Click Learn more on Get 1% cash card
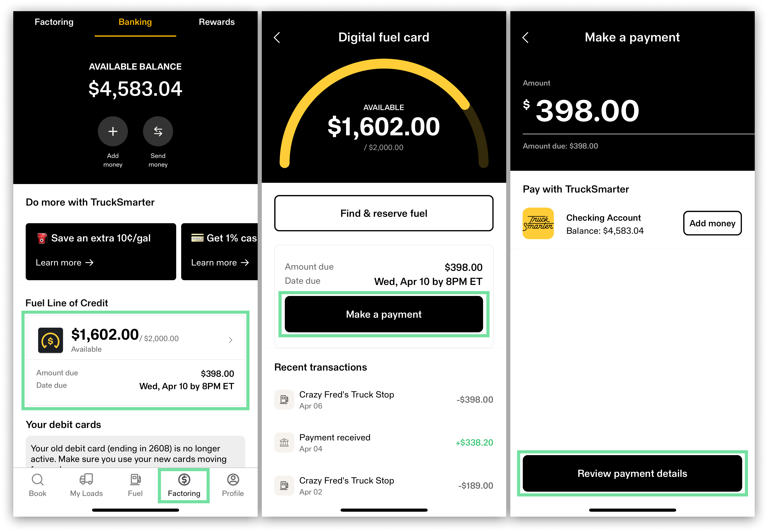This screenshot has height=532, width=768. tap(220, 263)
